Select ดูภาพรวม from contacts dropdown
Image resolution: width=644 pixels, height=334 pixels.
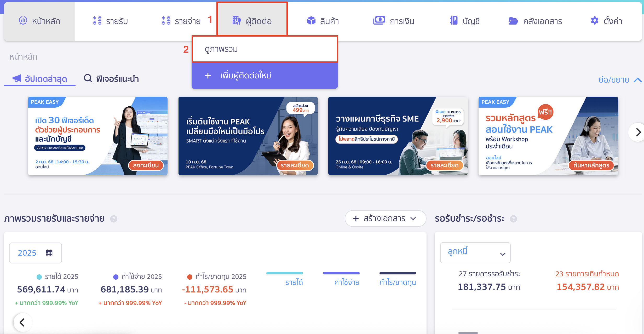point(265,49)
